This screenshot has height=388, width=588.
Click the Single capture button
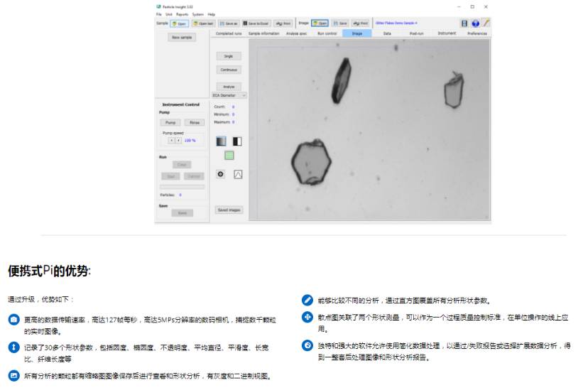point(229,56)
